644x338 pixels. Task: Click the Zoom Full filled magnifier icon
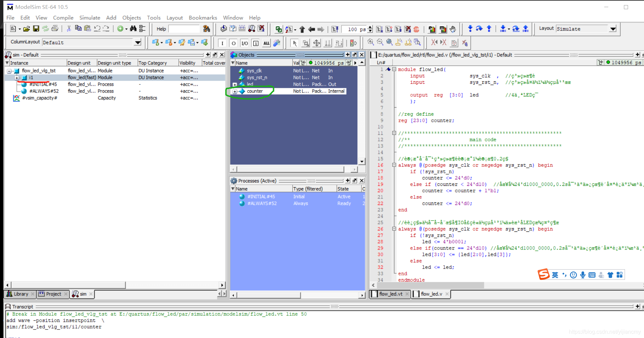click(389, 42)
